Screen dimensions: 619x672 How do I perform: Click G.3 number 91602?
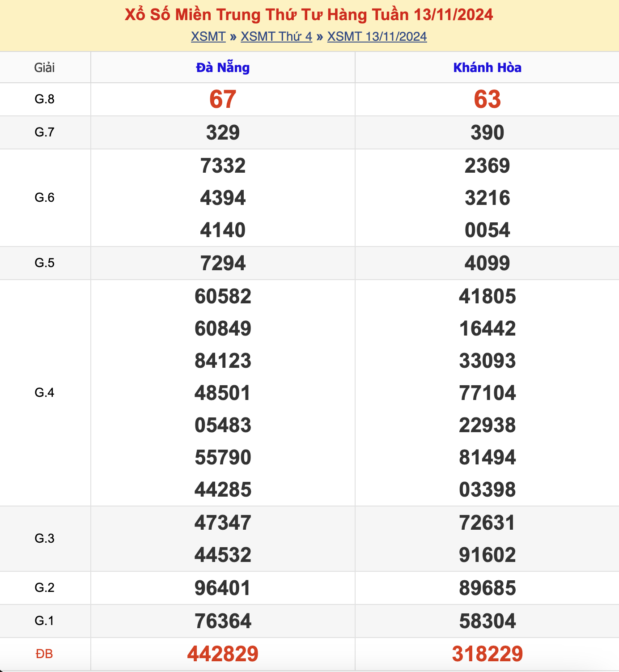pos(488,555)
